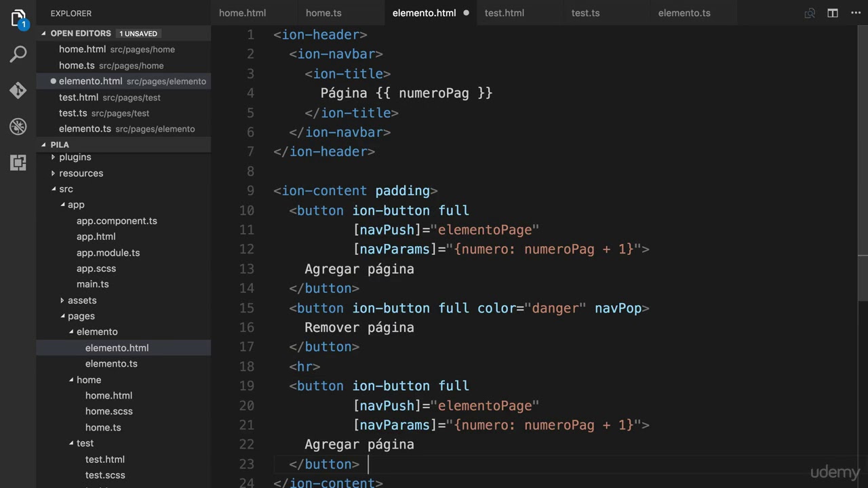868x488 pixels.
Task: Select home.html src/pages/home in Open Editors
Action: 123,49
